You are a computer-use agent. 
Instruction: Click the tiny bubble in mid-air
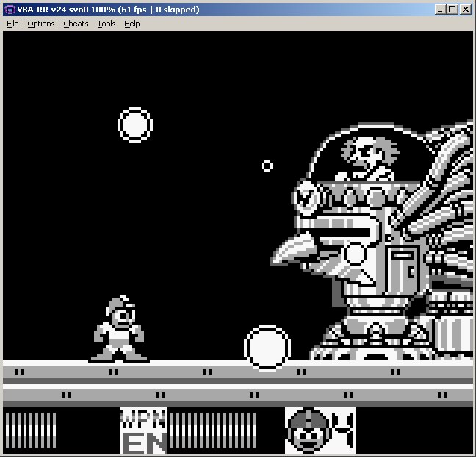click(x=267, y=166)
